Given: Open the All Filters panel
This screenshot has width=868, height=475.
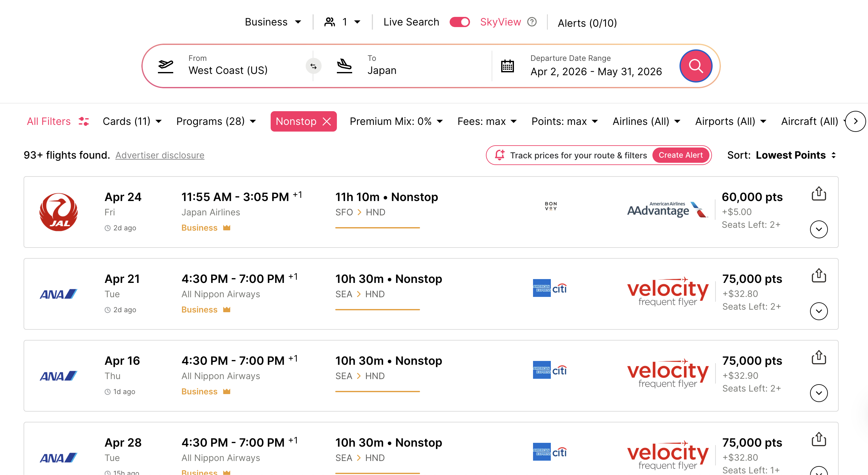Looking at the screenshot, I should [58, 121].
